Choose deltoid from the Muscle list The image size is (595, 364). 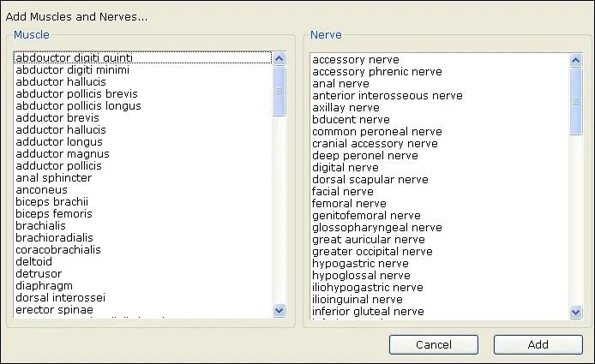click(x=34, y=262)
